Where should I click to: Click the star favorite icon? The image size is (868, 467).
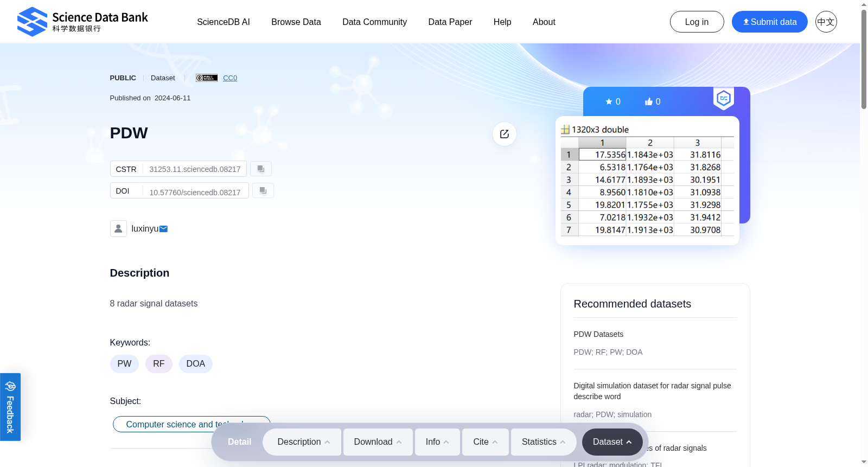click(609, 101)
